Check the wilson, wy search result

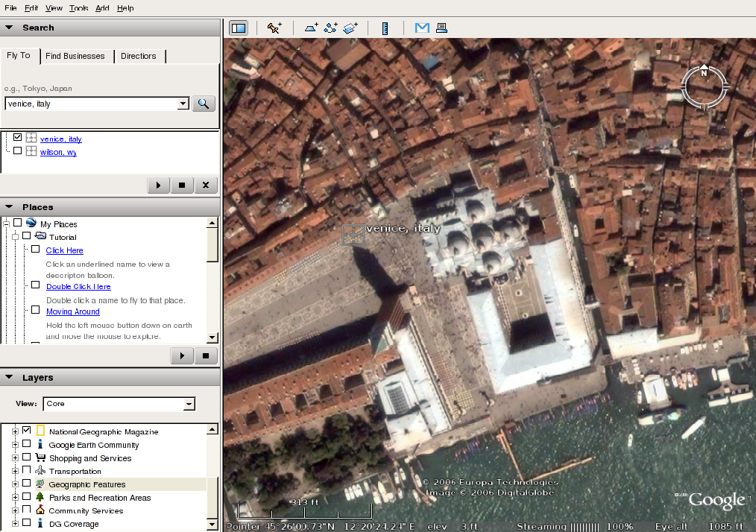pos(17,151)
